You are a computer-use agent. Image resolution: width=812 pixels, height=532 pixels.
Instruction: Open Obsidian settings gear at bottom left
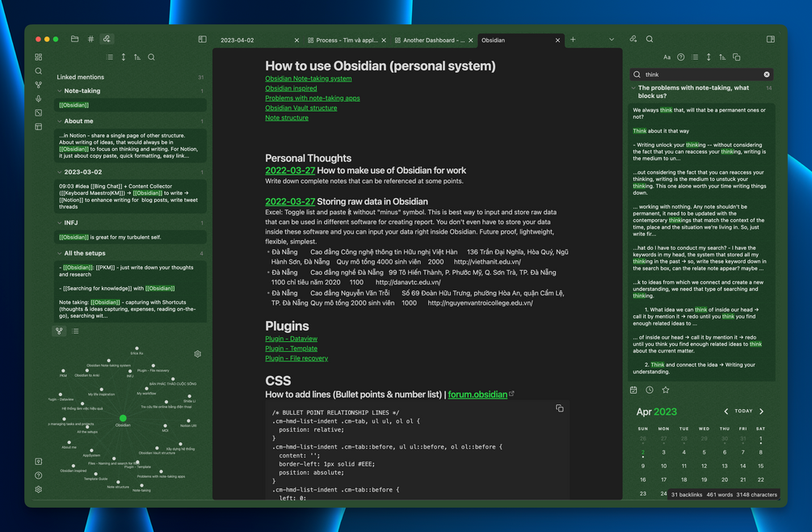pos(38,489)
